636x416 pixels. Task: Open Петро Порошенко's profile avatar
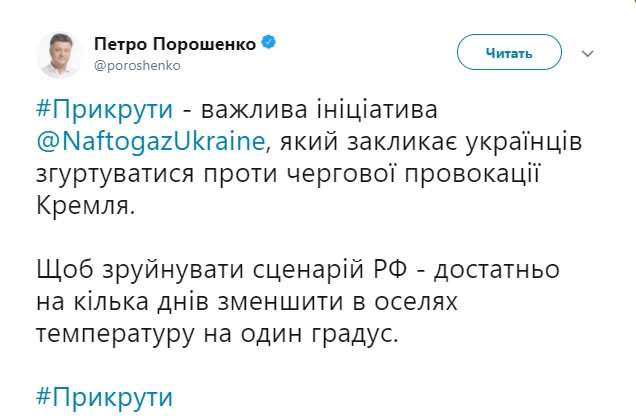tap(59, 53)
